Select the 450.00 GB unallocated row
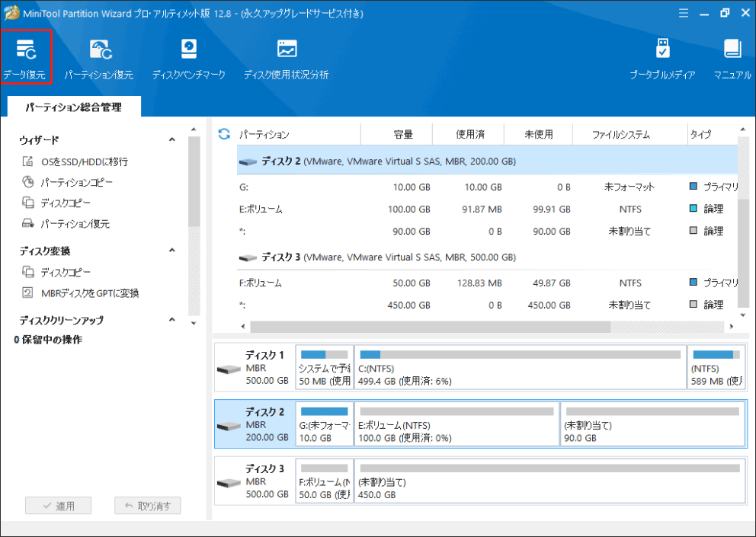The width and height of the screenshot is (756, 537). tap(487, 305)
